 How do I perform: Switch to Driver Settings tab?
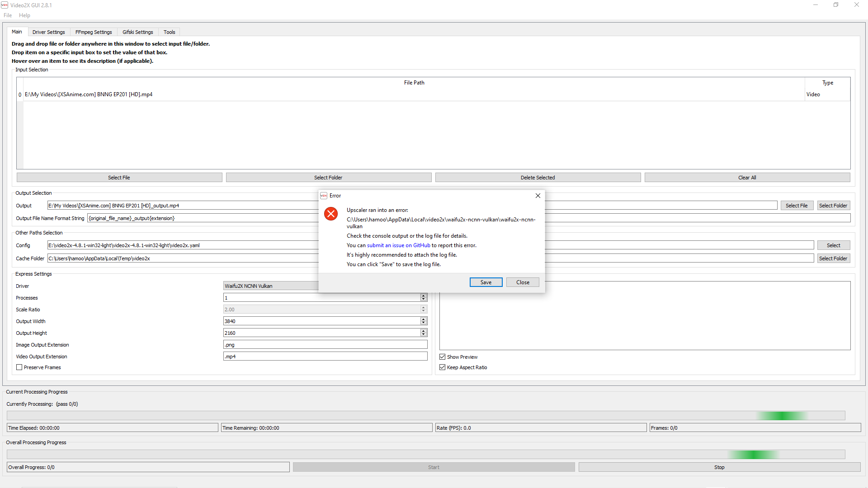[48, 32]
